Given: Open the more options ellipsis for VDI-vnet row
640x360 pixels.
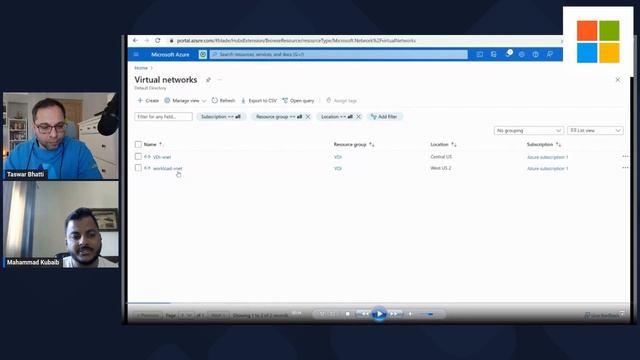Looking at the screenshot, I should [625, 156].
